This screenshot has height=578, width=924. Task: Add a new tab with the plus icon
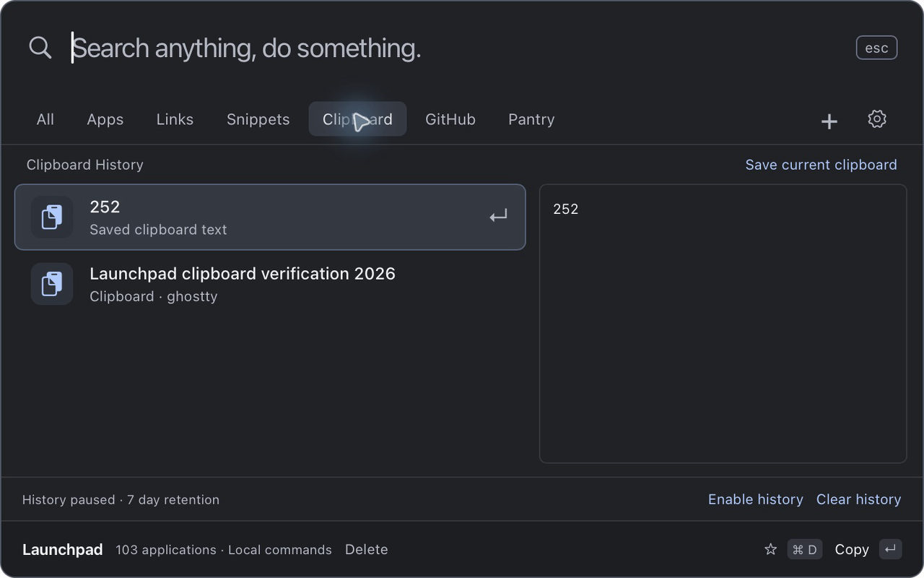(829, 121)
